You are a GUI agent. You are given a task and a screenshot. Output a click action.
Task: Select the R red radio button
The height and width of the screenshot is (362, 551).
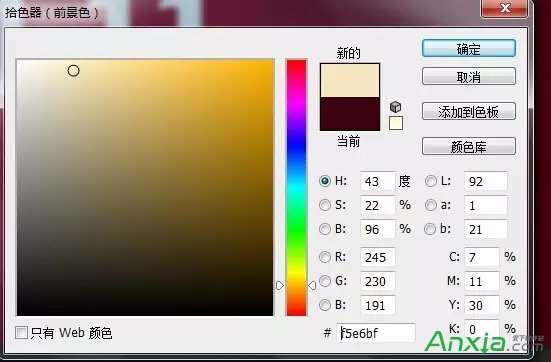tap(325, 257)
